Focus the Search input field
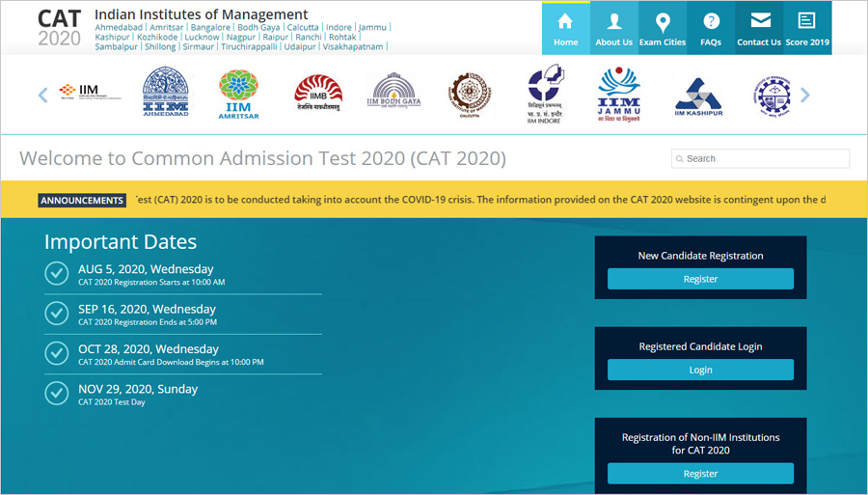 (x=761, y=158)
